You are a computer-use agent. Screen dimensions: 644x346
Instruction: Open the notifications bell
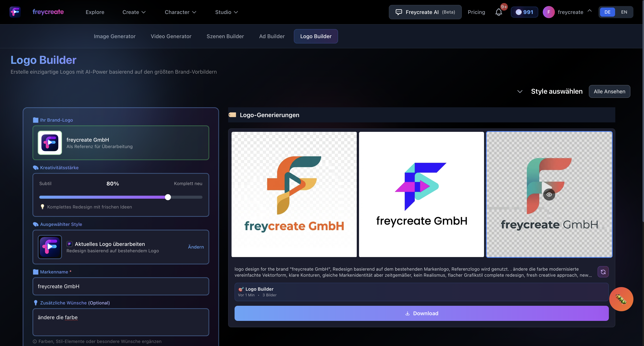coord(499,12)
